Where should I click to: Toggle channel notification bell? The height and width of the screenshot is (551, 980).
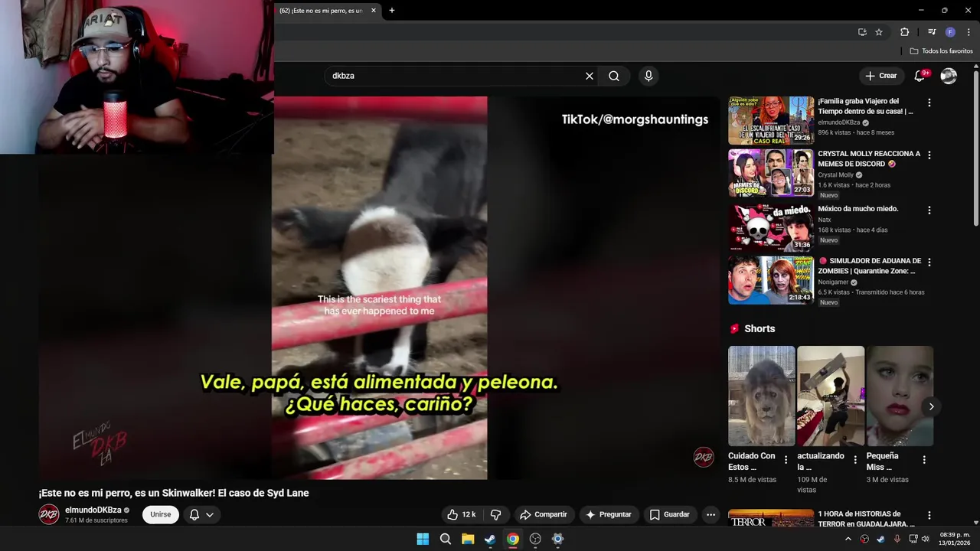194,515
